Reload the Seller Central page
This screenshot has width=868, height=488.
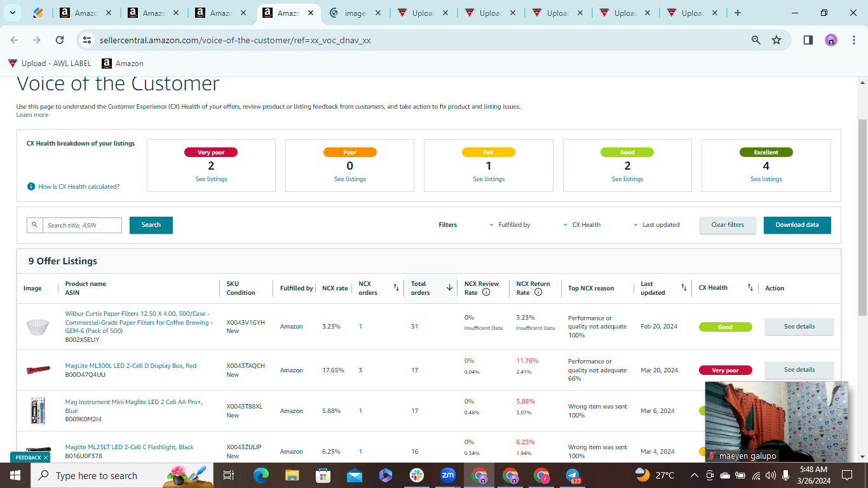point(60,40)
